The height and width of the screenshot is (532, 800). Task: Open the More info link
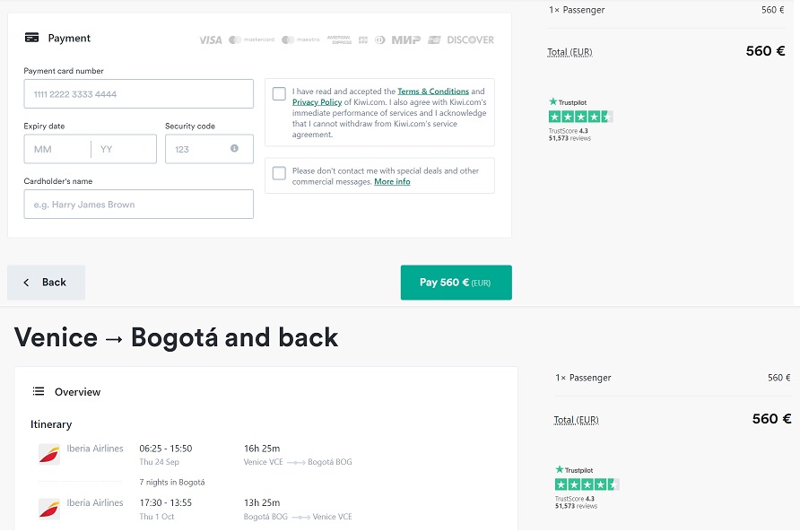[x=392, y=182]
